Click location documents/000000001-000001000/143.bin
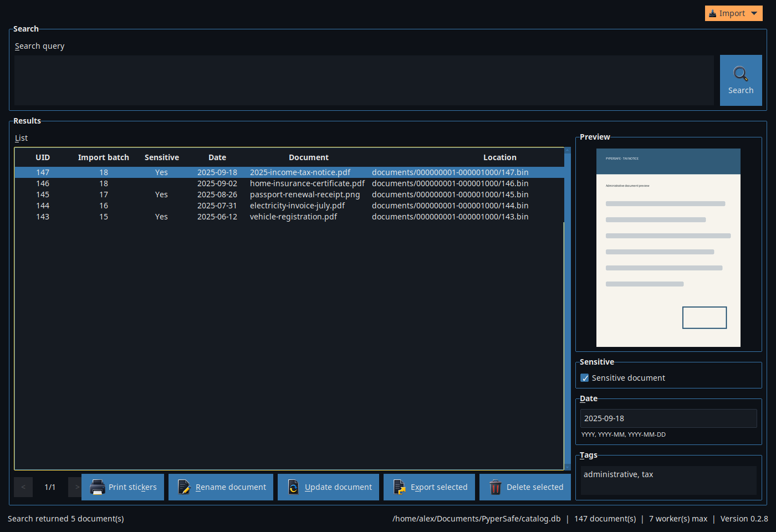Image resolution: width=776 pixels, height=532 pixels. click(450, 217)
